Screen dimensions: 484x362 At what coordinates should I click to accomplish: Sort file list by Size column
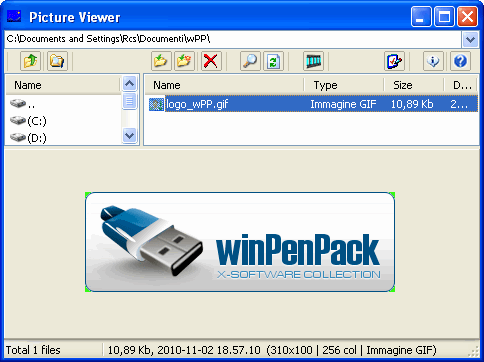pyautogui.click(x=414, y=85)
